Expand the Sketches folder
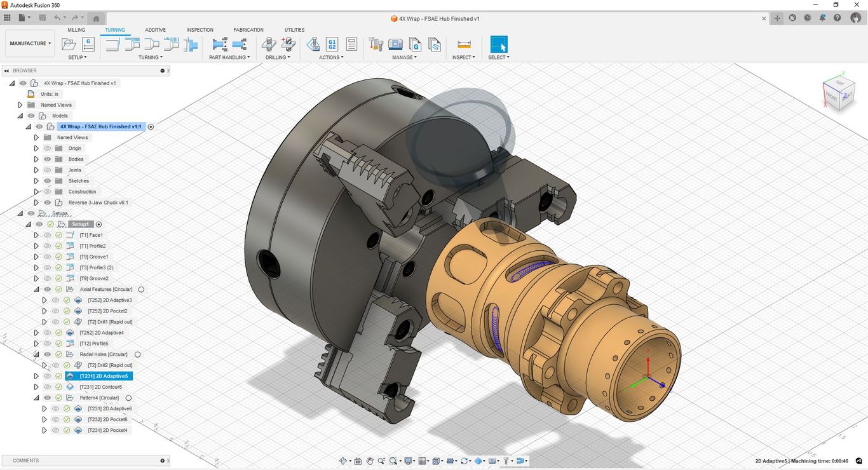 [36, 180]
